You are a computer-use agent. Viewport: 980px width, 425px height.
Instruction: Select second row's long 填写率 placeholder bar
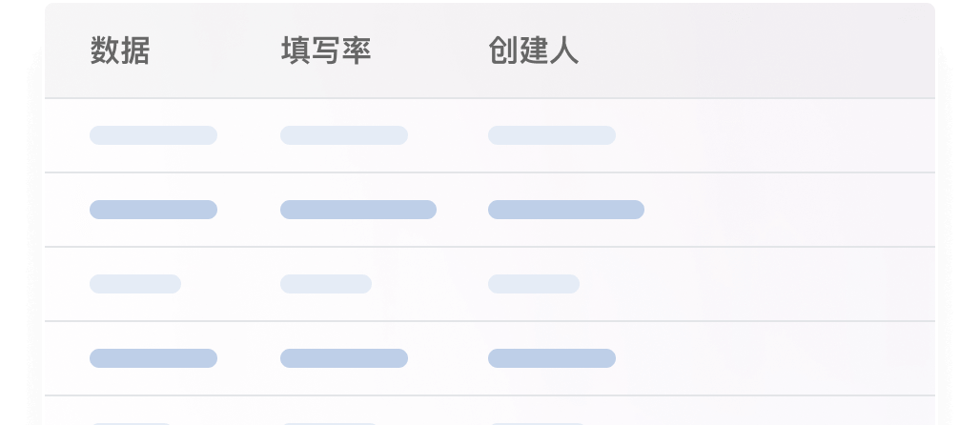pos(358,210)
